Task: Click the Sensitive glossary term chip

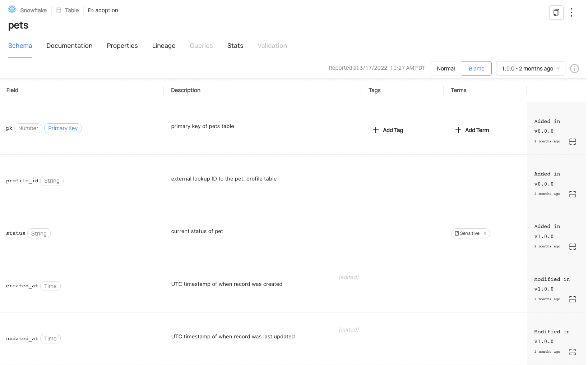Action: 467,233
